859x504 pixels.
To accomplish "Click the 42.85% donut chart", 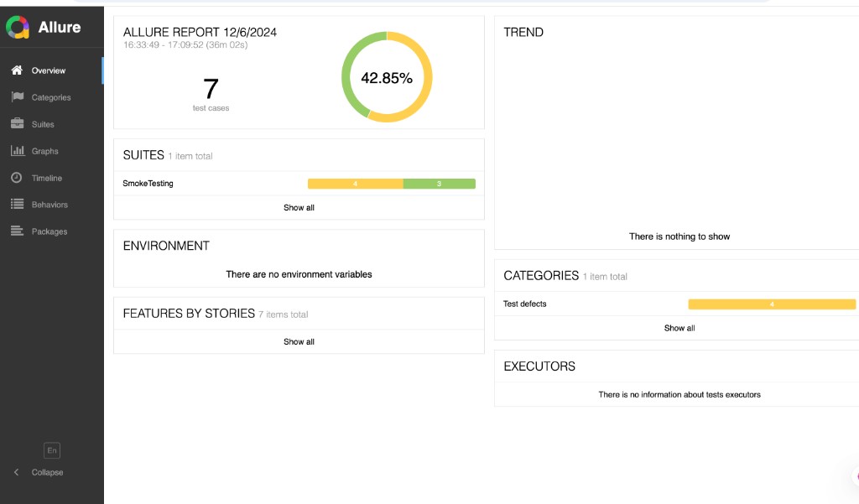I will 387,77.
